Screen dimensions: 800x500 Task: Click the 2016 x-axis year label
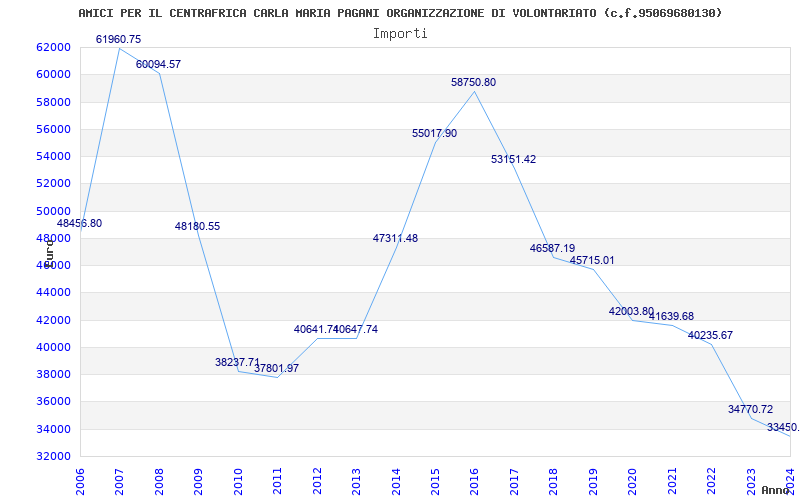pos(474,480)
